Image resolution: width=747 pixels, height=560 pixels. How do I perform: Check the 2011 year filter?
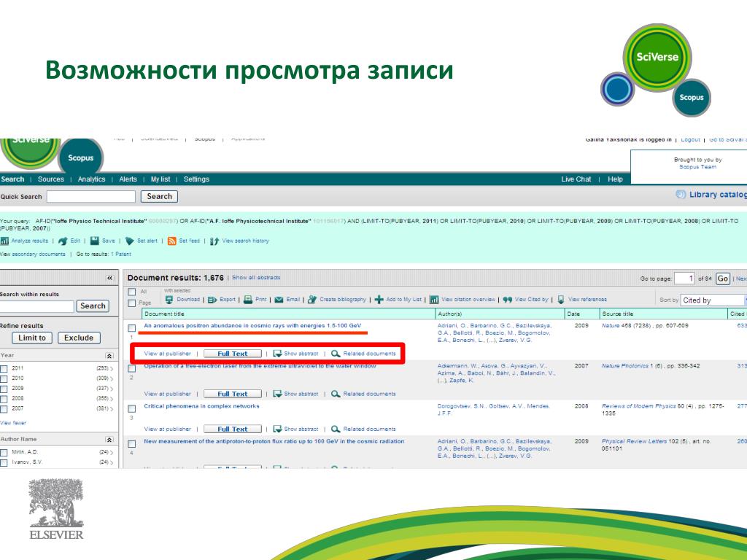point(4,368)
